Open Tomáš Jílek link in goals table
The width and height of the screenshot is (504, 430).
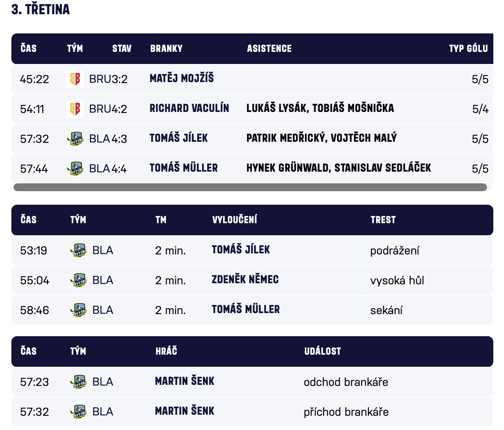click(x=178, y=138)
